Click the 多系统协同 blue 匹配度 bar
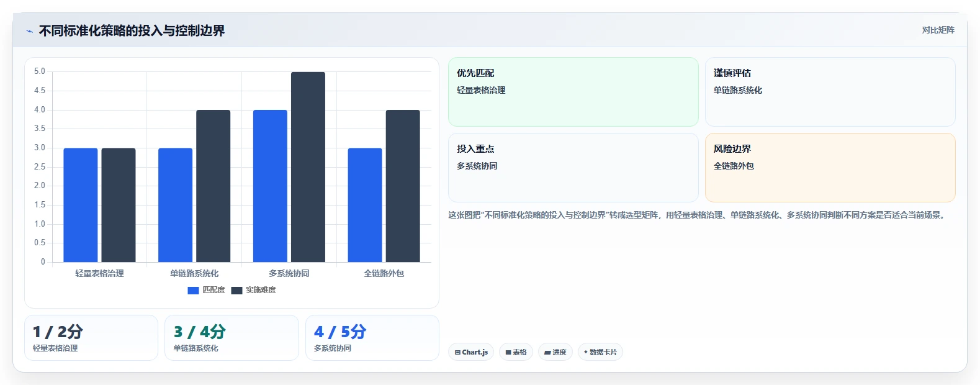980x385 pixels. [x=270, y=186]
